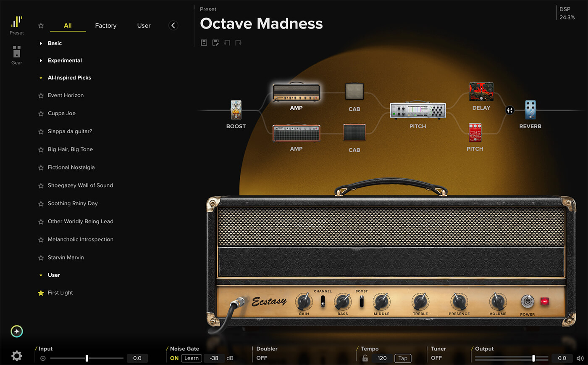
Task: Load the "Slappa da guitar?" preset
Action: pos(70,131)
